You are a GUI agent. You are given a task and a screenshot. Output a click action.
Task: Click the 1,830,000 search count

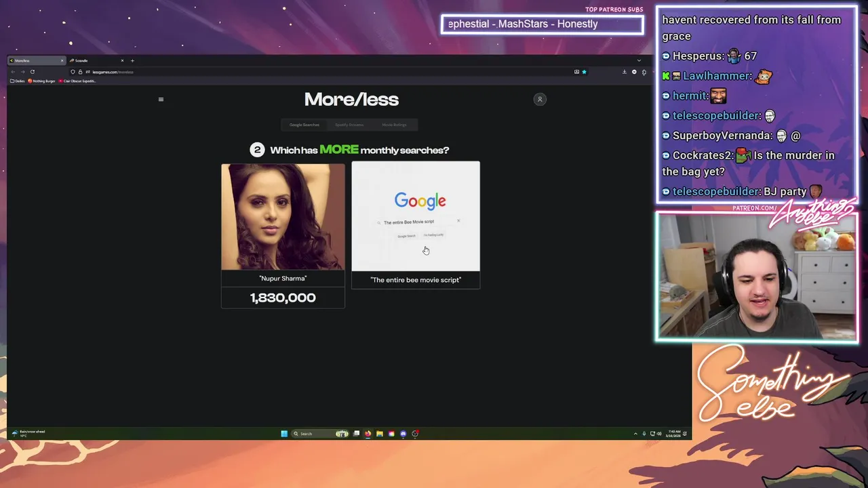[283, 298]
